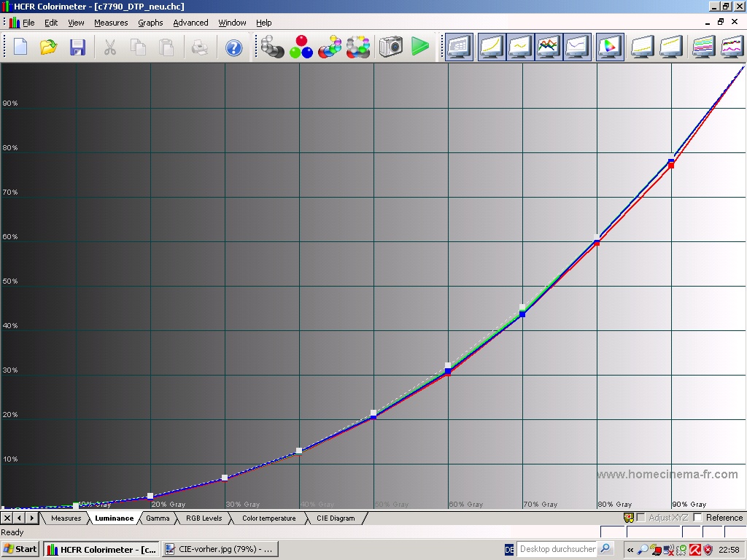
Task: Click the Desktop durchsuchen search field
Action: click(x=558, y=549)
